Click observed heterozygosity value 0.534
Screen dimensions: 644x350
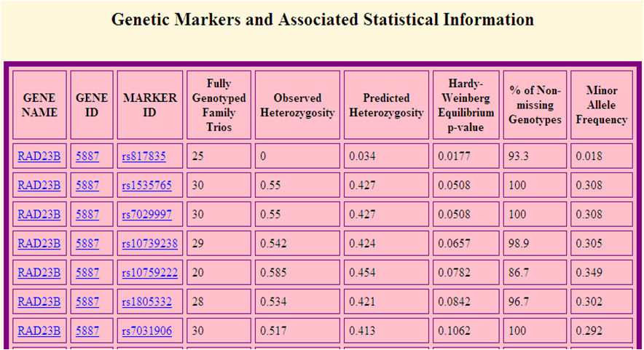273,301
